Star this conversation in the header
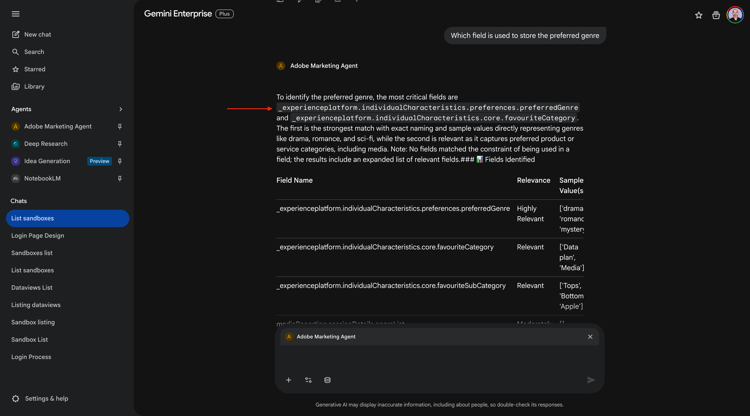 [698, 16]
